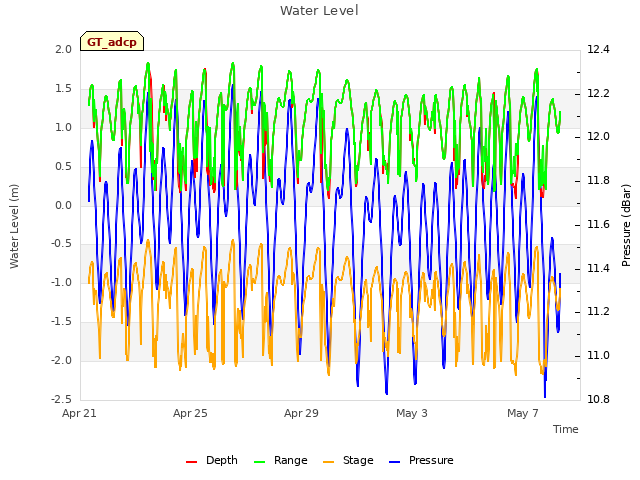Click the 12.0 pressure axis tick label
The height and width of the screenshot is (480, 640).
point(598,136)
